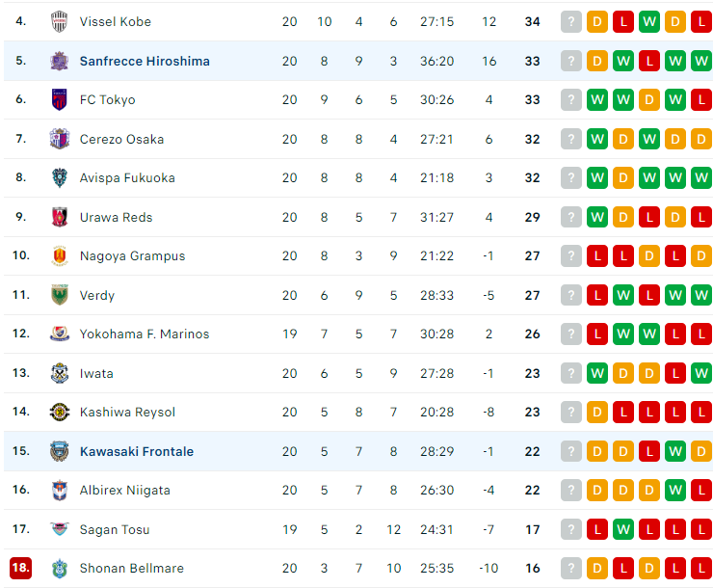Open the Sanfrecce Hiroshima team link

pyautogui.click(x=145, y=61)
